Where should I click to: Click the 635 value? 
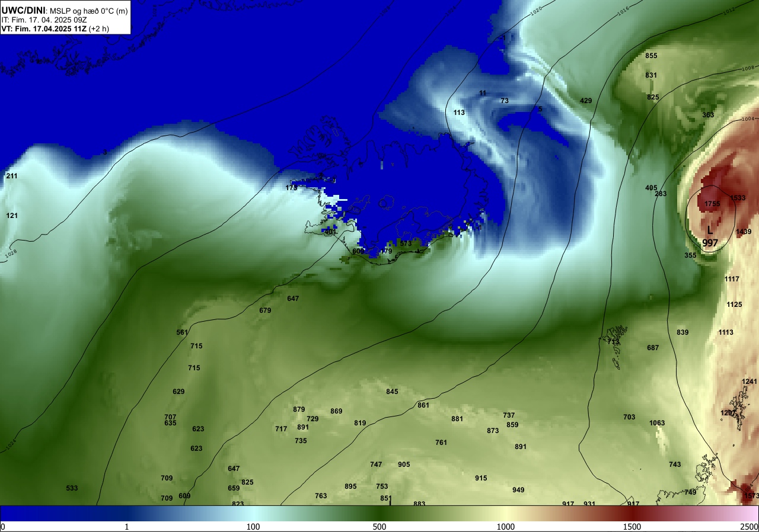point(170,423)
